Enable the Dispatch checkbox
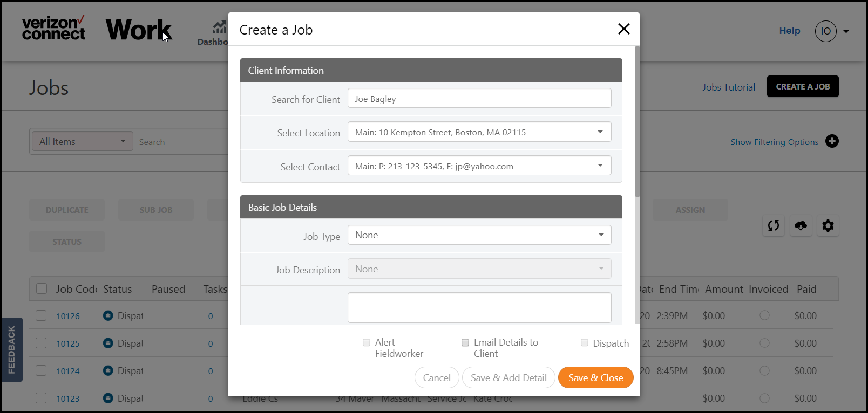868x413 pixels. [585, 342]
